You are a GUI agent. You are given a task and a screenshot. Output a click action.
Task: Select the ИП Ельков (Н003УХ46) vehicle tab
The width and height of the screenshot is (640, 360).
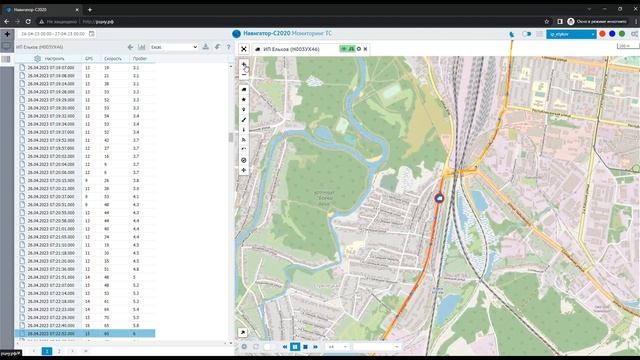pos(291,49)
